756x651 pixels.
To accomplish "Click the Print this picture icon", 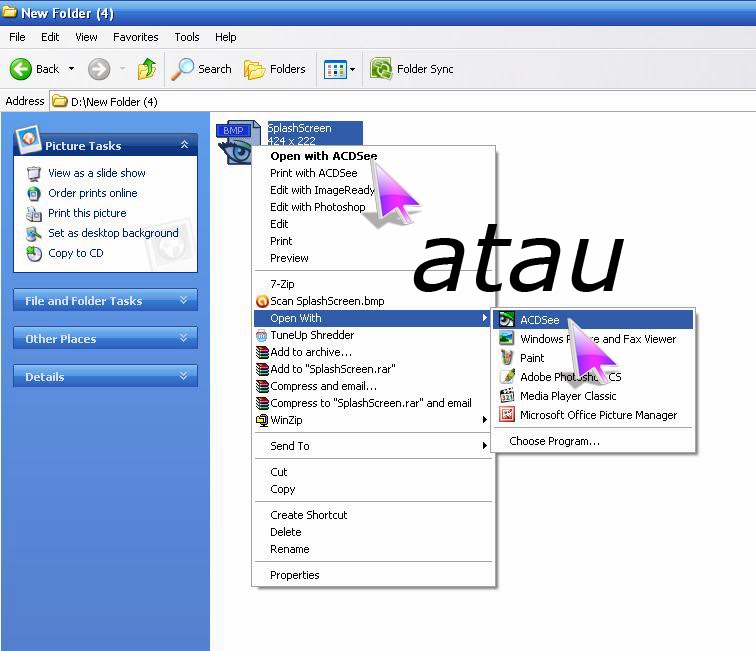I will click(34, 213).
